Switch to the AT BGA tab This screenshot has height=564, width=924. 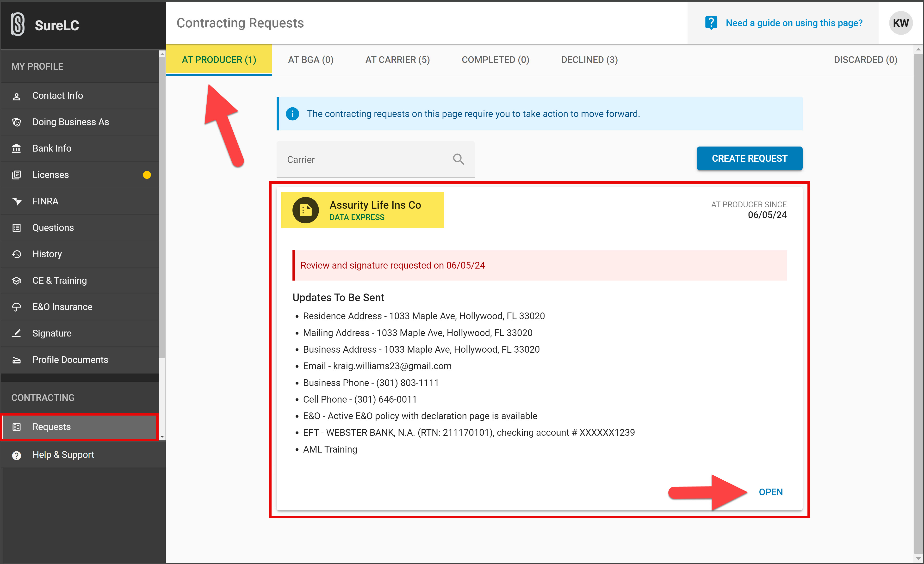point(310,60)
